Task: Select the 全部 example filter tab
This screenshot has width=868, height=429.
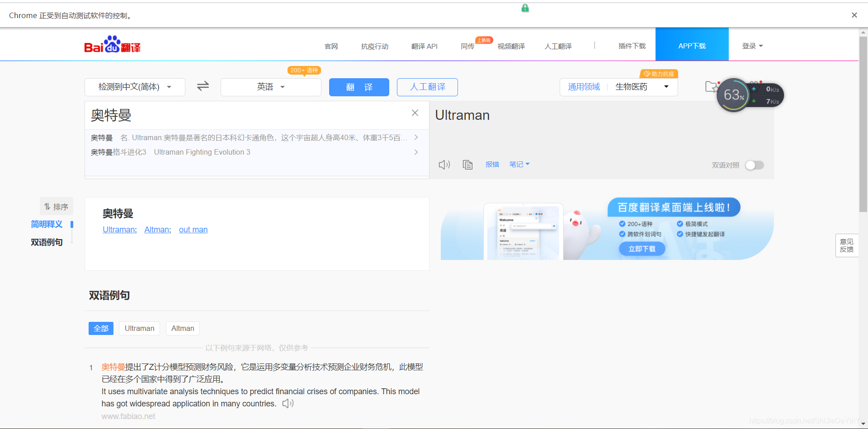Action: coord(101,328)
